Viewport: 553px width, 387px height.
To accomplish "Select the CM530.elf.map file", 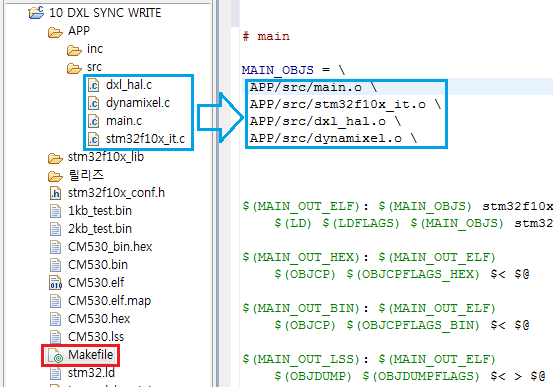I will pyautogui.click(x=109, y=301).
